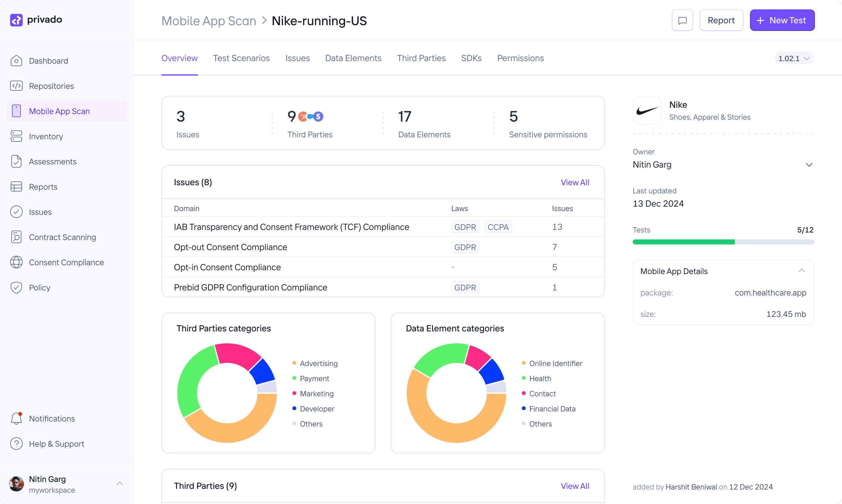Switch to the SDKs tab

pyautogui.click(x=471, y=58)
